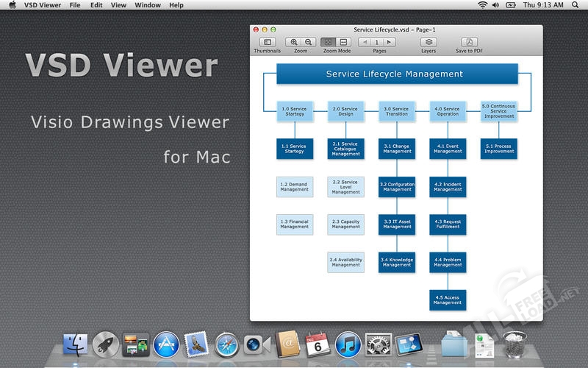This screenshot has height=368, width=588.
Task: Open the File menu
Action: (75, 5)
